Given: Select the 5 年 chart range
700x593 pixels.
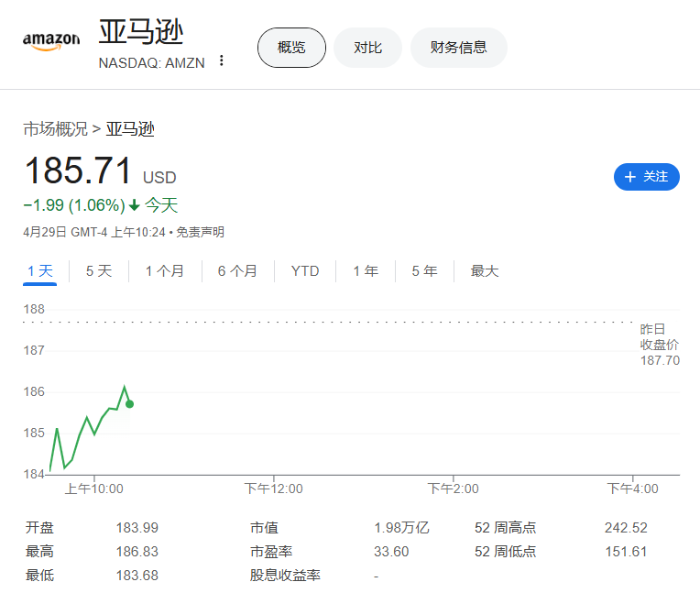Looking at the screenshot, I should point(424,271).
